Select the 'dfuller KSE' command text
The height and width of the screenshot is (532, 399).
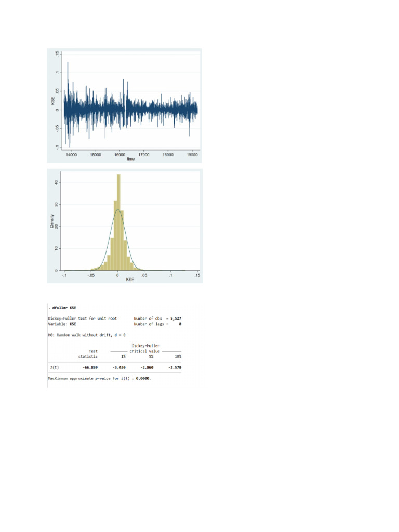click(64, 308)
